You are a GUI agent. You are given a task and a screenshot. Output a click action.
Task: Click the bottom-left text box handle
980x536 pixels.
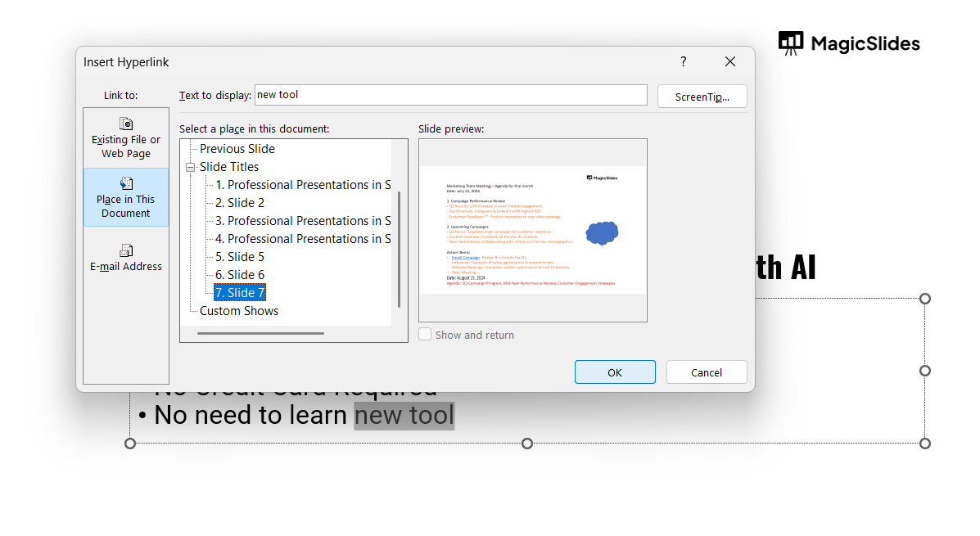click(x=130, y=444)
